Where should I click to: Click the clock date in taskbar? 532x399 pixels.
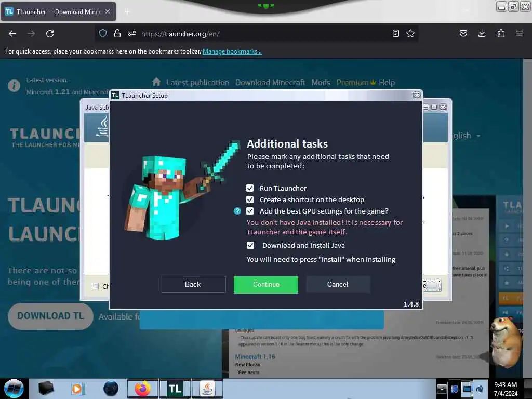506,389
